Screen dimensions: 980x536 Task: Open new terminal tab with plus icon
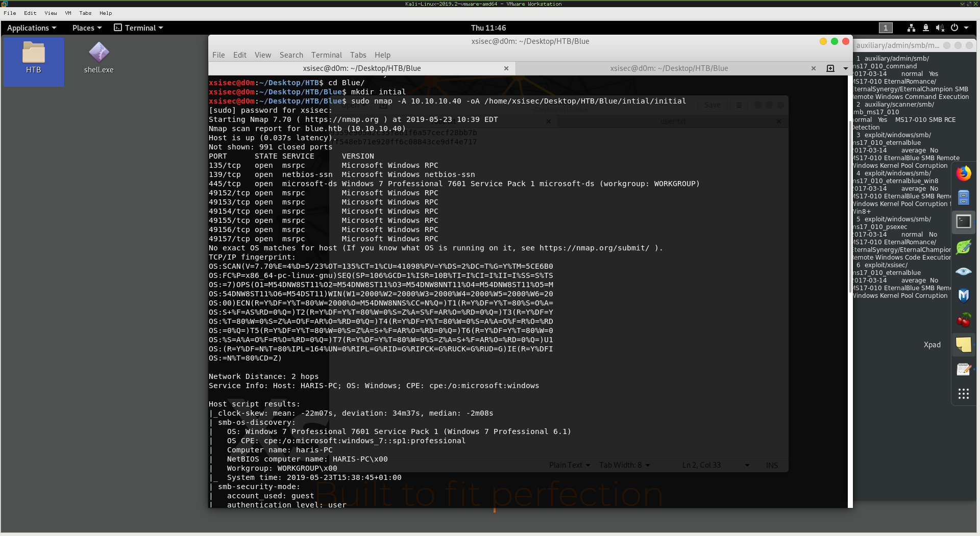click(830, 68)
